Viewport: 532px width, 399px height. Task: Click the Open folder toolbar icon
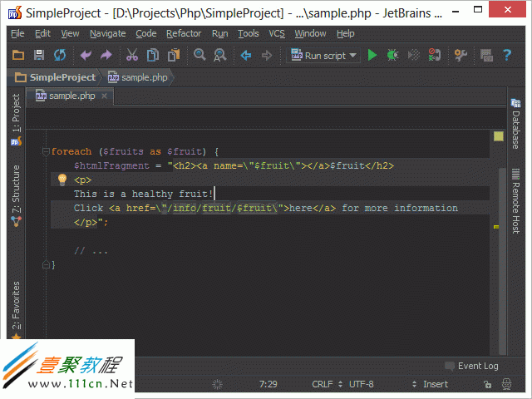click(x=18, y=55)
